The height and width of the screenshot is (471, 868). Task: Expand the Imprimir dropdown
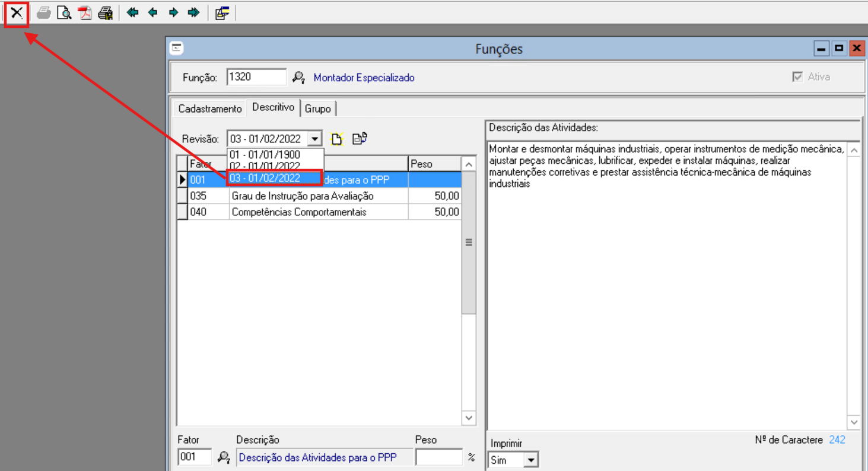[531, 460]
